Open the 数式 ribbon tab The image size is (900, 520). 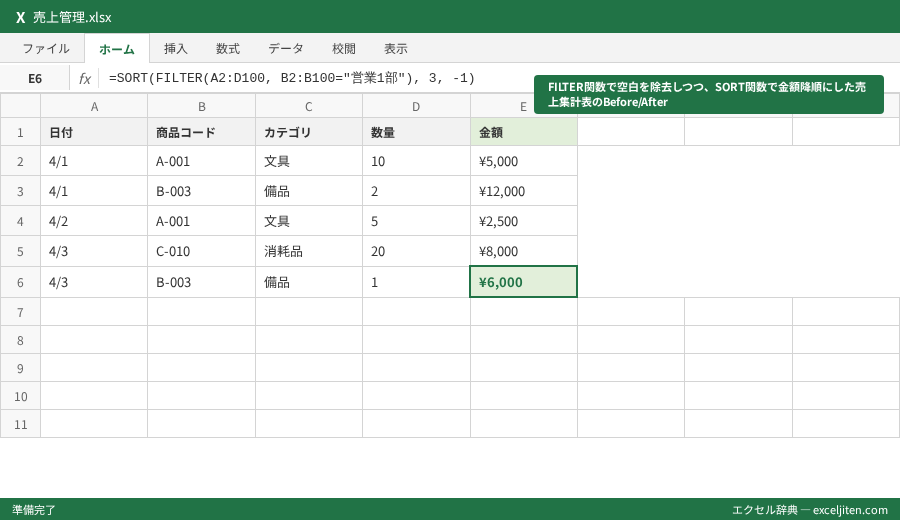228,49
